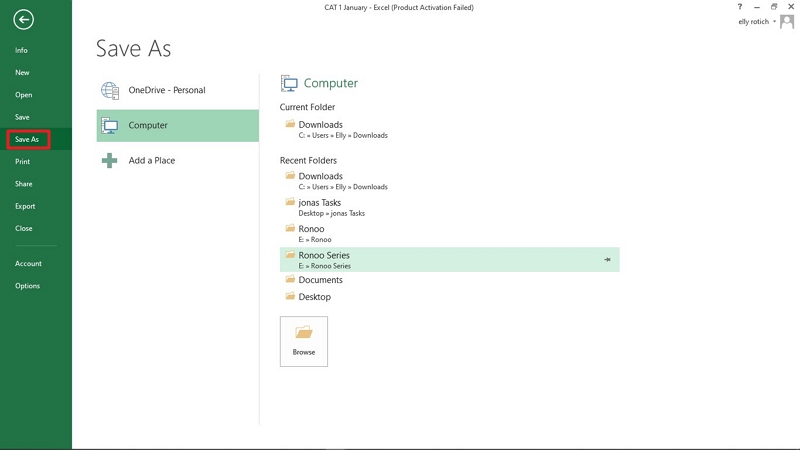Click the back arrow circle icon
The image size is (800, 450).
pyautogui.click(x=23, y=20)
